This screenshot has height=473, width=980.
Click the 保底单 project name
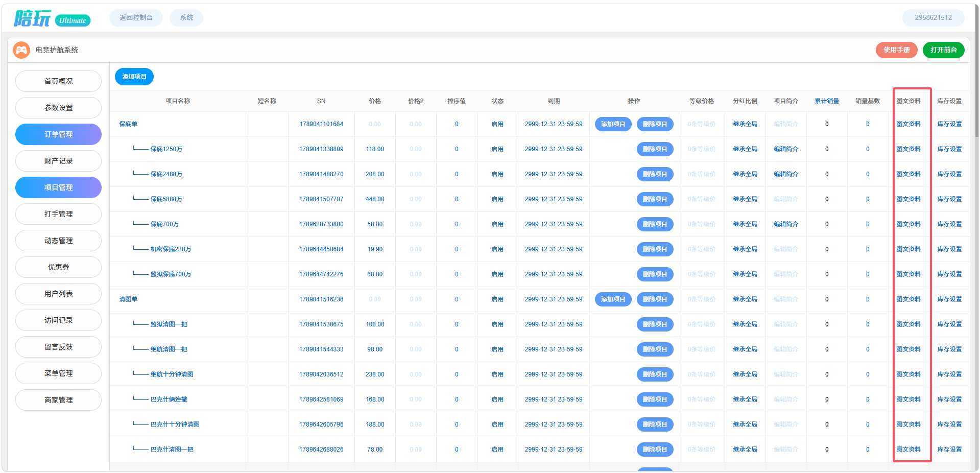pos(128,124)
